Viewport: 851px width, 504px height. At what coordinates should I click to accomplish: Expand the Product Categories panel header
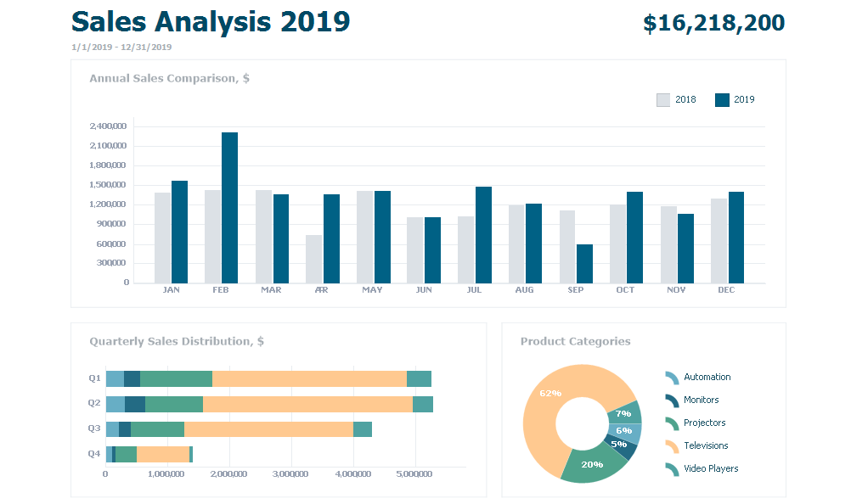point(575,341)
